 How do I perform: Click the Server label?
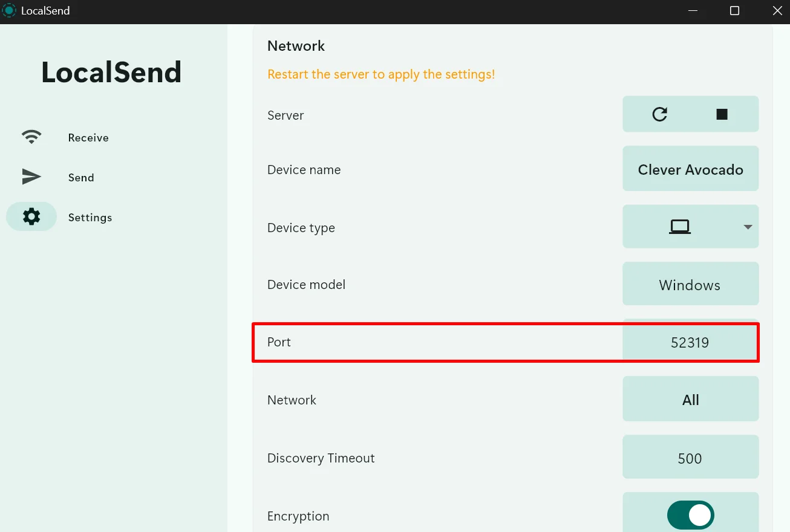coord(286,115)
